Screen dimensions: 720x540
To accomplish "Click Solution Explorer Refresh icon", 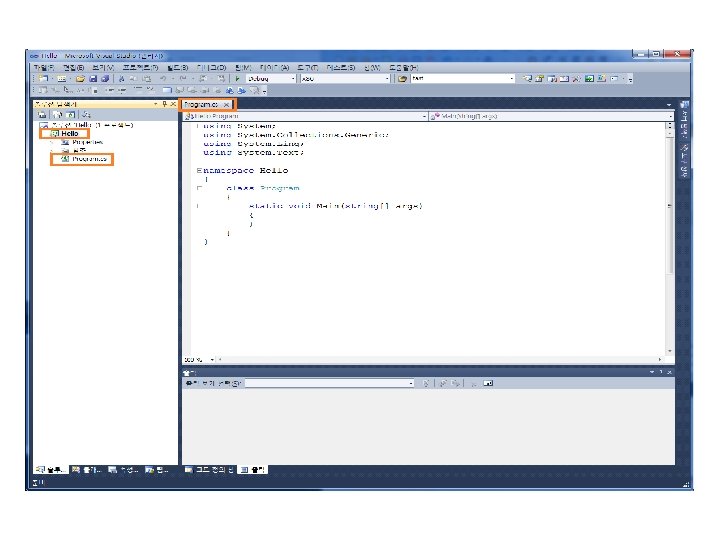I will click(70, 114).
